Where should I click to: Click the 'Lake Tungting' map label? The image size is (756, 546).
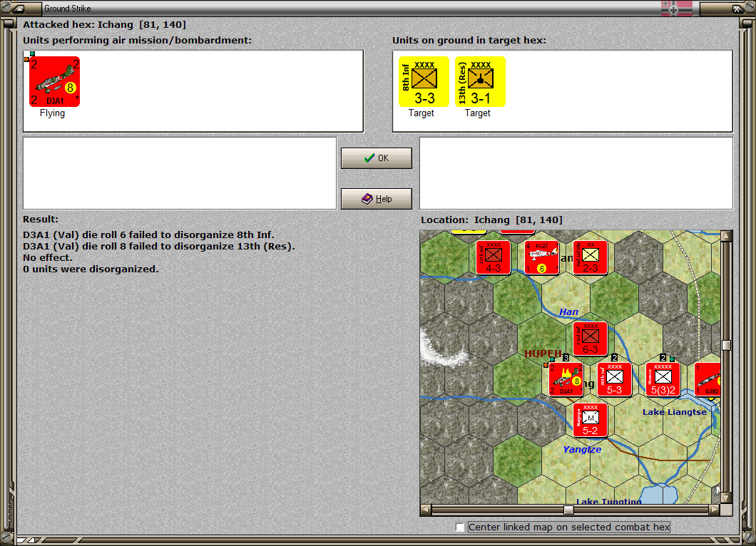pos(609,501)
